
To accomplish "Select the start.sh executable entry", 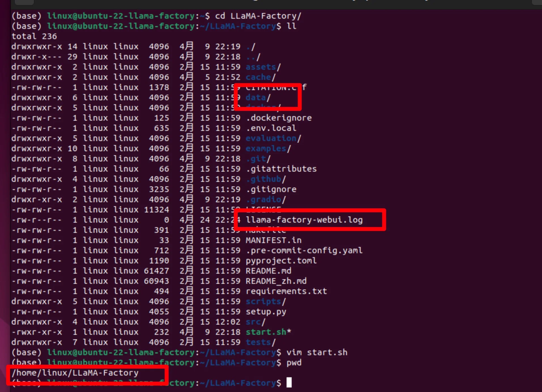I will click(x=268, y=332).
